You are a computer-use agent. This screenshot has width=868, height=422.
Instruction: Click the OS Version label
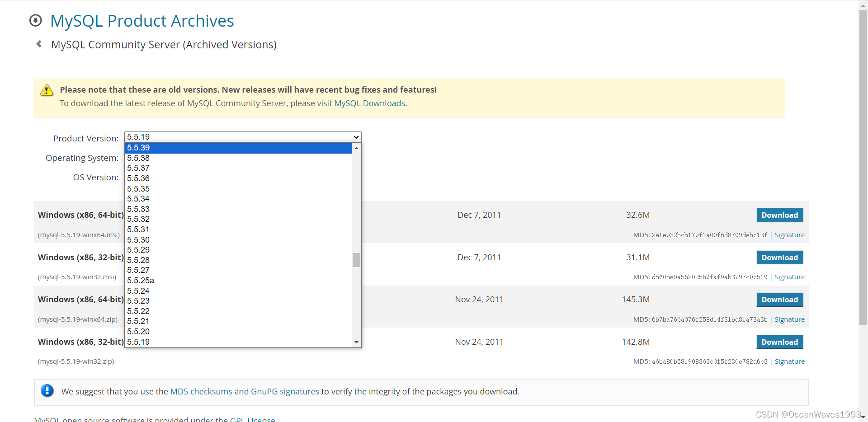click(x=96, y=178)
